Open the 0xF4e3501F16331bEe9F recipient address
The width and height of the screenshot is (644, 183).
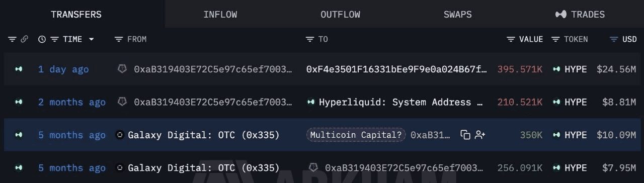pos(396,69)
